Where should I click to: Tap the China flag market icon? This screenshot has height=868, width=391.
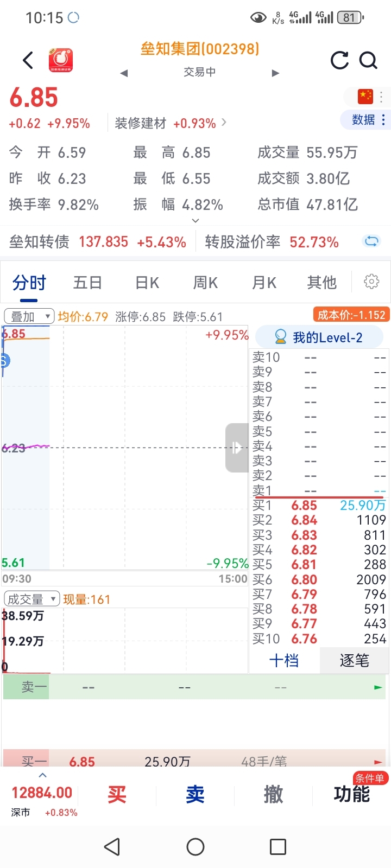365,97
